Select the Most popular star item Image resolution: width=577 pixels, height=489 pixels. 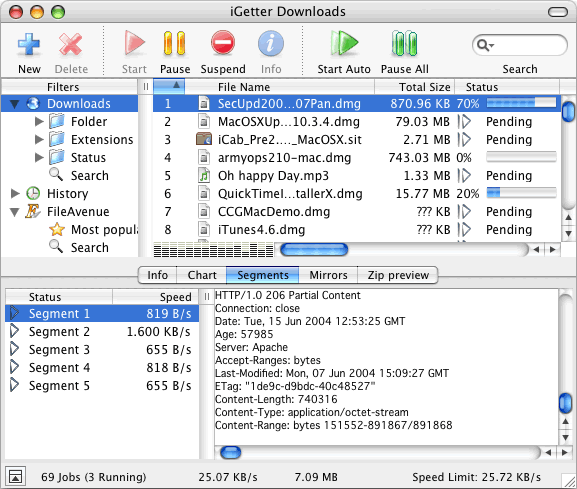(x=57, y=230)
